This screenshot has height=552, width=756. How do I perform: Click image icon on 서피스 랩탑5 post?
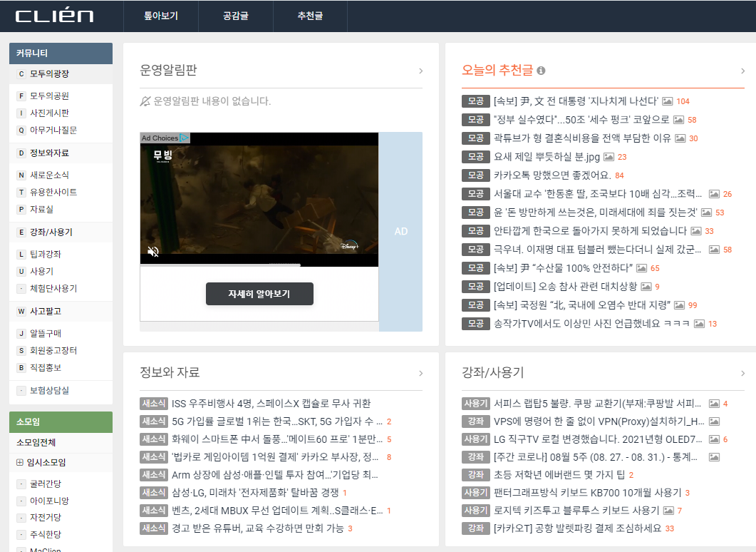click(x=714, y=404)
